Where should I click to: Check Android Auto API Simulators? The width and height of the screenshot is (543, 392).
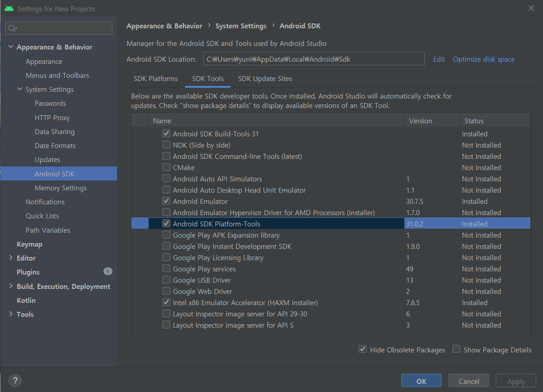(166, 179)
